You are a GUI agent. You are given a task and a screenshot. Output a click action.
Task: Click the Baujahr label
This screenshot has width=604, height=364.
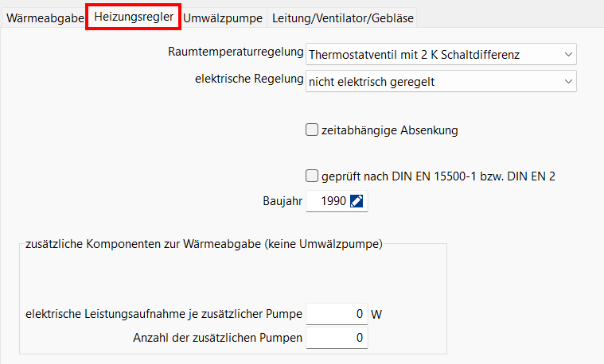[282, 202]
